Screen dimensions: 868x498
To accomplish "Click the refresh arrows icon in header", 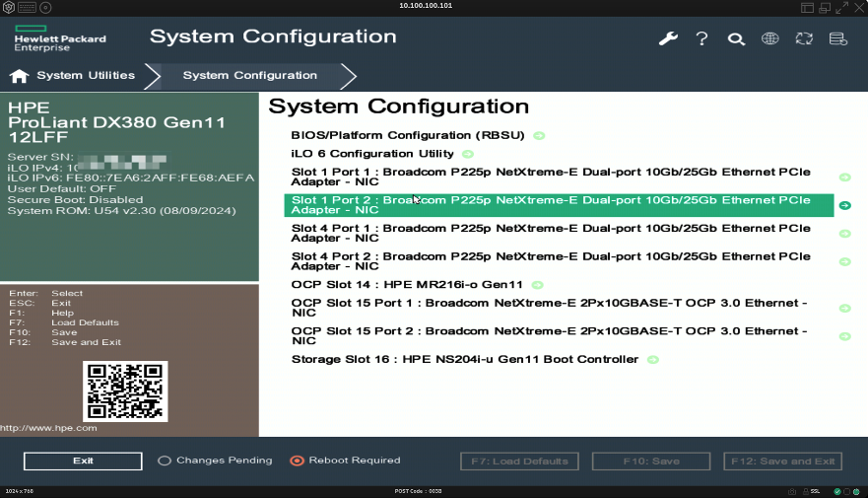I will pos(804,38).
